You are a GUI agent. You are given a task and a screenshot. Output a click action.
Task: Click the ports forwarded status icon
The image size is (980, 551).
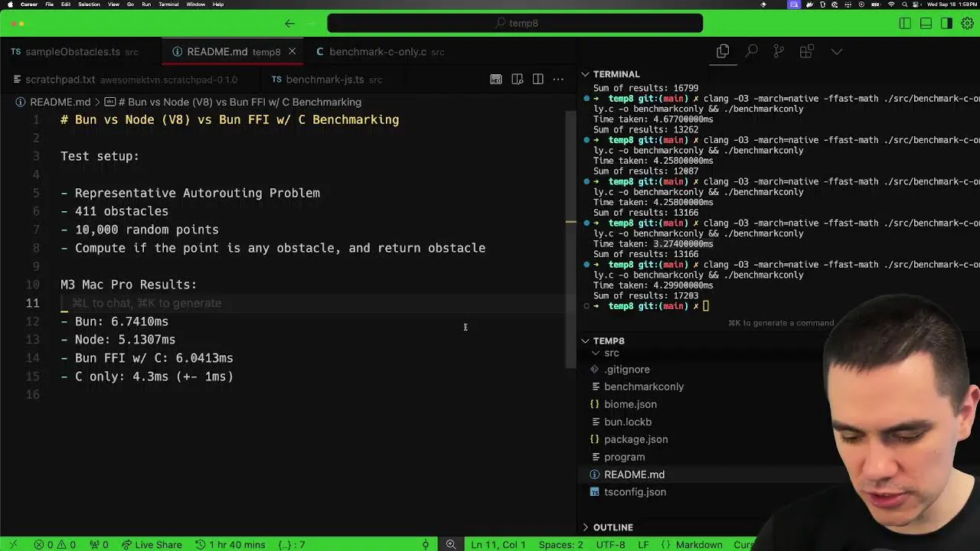(98, 544)
